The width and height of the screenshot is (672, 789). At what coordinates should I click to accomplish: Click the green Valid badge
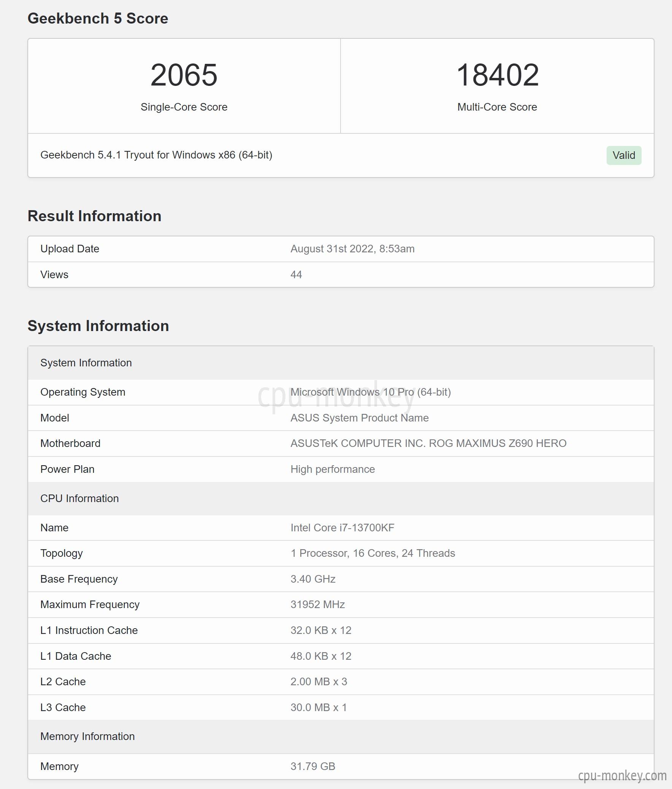[x=624, y=155]
